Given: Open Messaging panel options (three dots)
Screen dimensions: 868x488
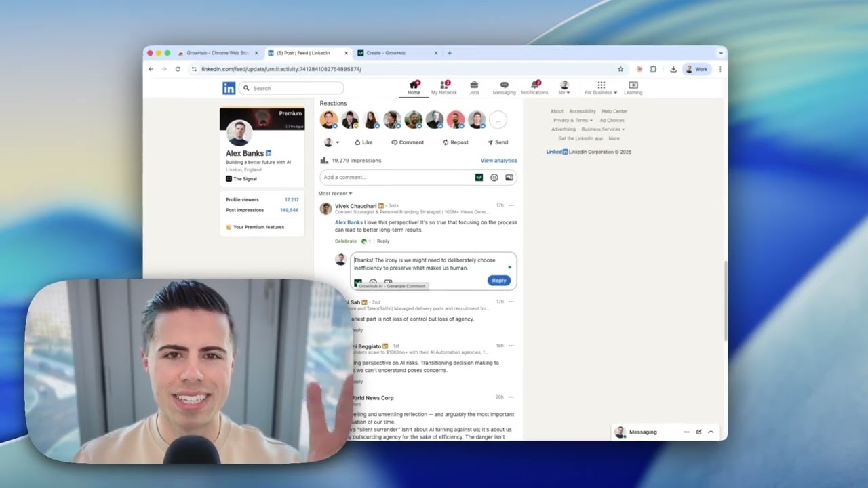Looking at the screenshot, I should 686,432.
